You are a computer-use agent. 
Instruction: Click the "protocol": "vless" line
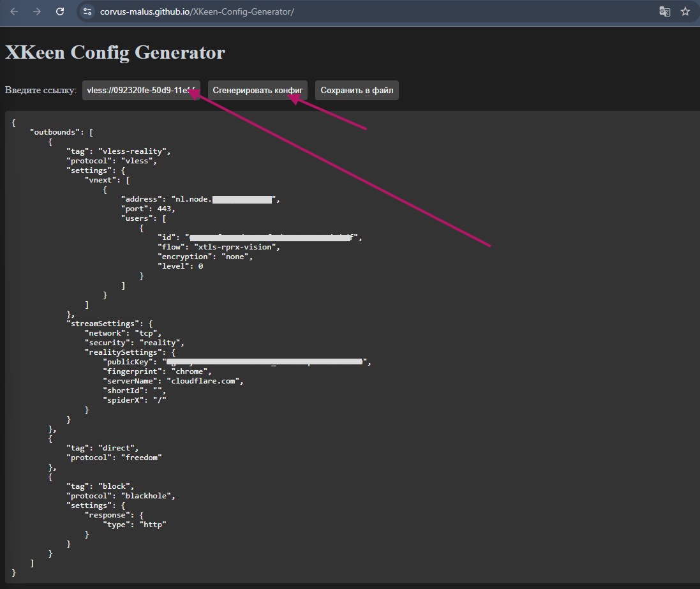[x=112, y=161]
